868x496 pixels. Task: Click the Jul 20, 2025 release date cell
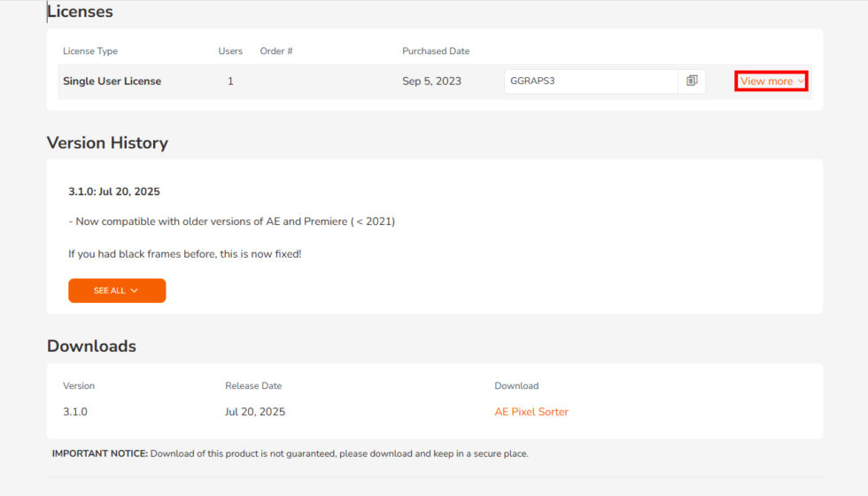click(255, 412)
